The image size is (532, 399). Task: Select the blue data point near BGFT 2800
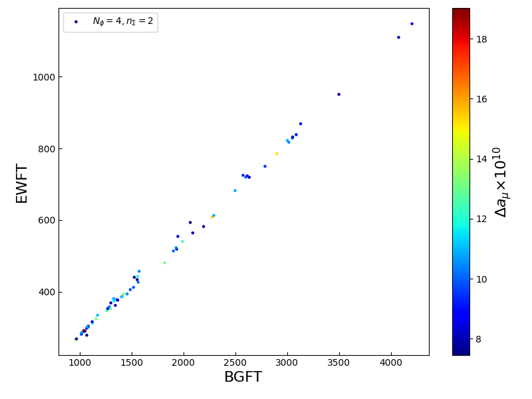[x=265, y=166]
